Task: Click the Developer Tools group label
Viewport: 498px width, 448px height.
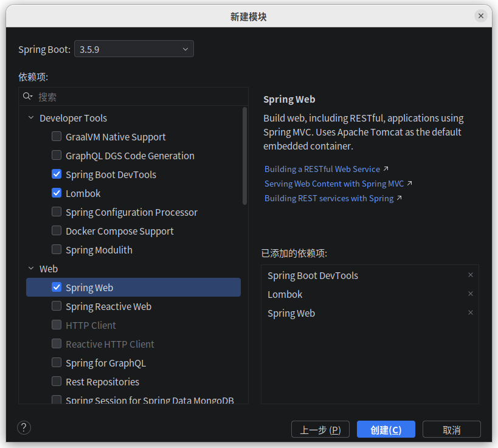Action: tap(73, 118)
